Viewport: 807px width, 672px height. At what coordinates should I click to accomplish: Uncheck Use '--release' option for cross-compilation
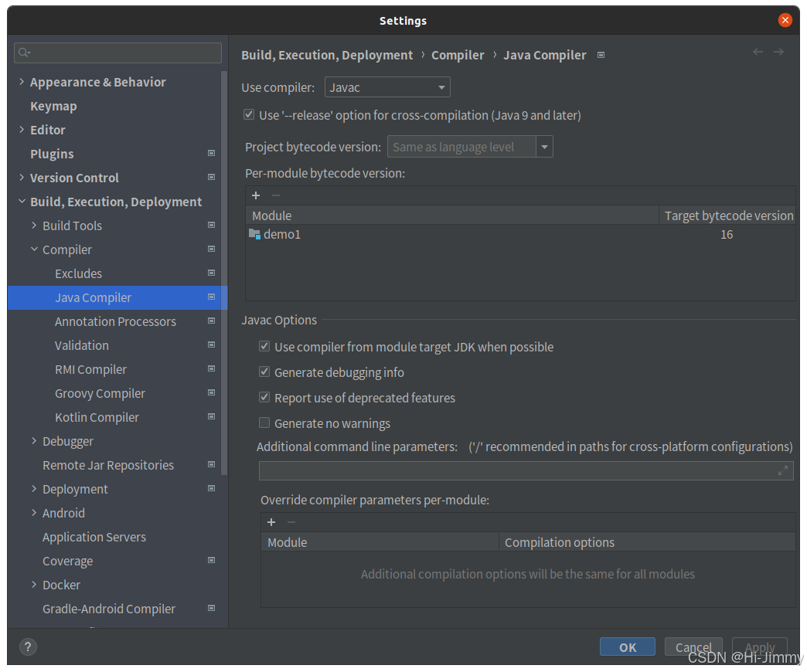point(249,114)
